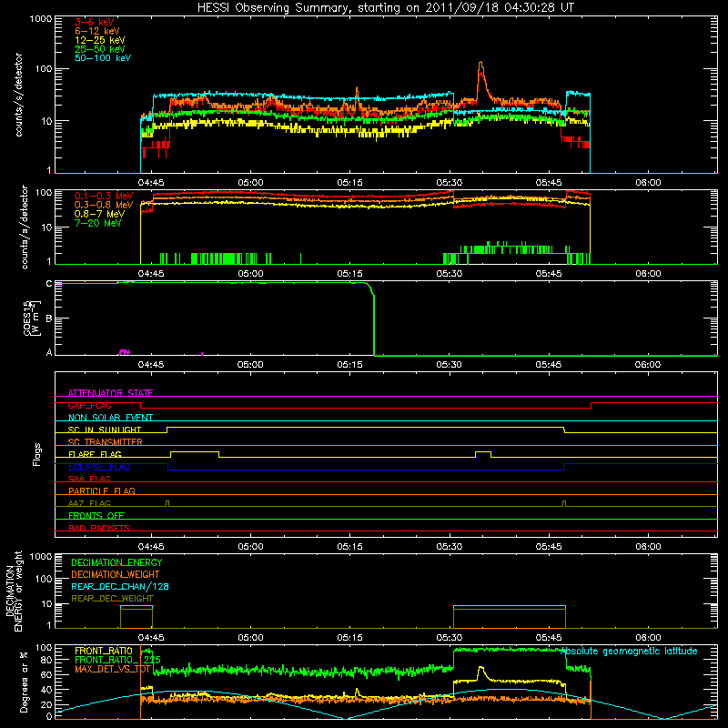Click the 05:30 tick under the MeV plot
The image size is (728, 728).
tap(449, 274)
